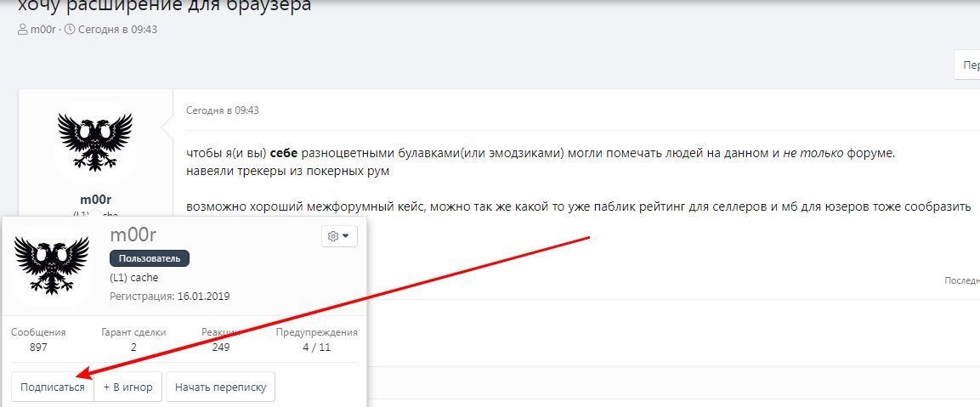Open m00r username link in the popup card
Viewport: 980px width, 407px height.
[x=133, y=235]
